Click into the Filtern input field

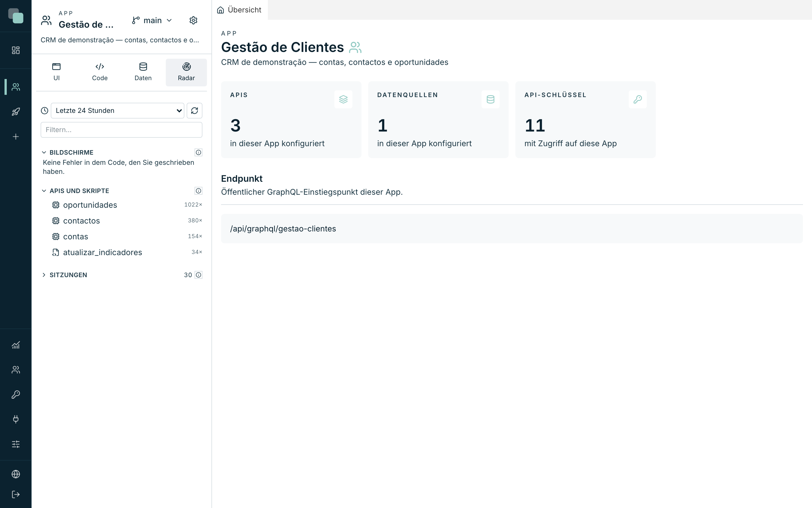[x=122, y=130]
